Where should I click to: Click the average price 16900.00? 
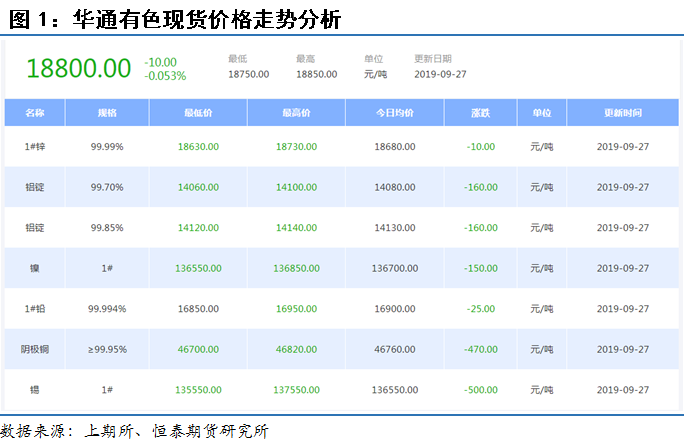pos(395,309)
